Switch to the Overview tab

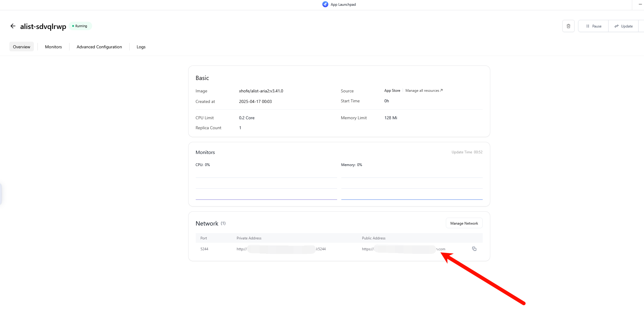tap(21, 47)
